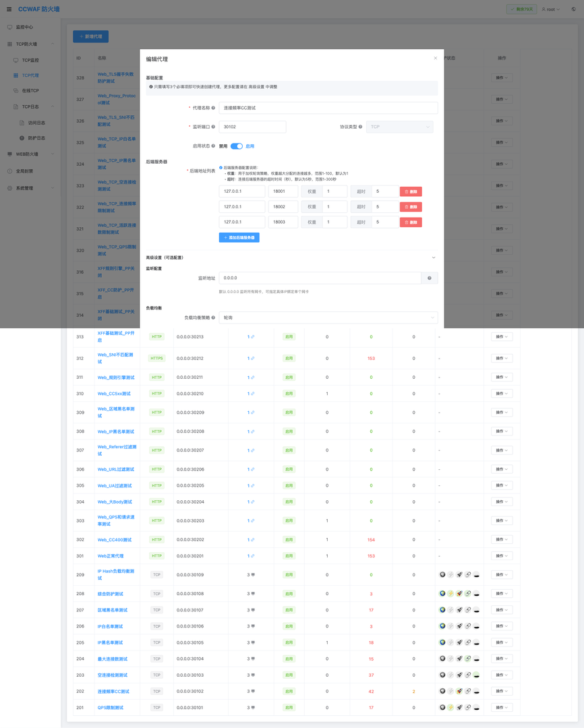Click the lightning icon in QPS限制测试 row
584x728 pixels.
[450, 707]
